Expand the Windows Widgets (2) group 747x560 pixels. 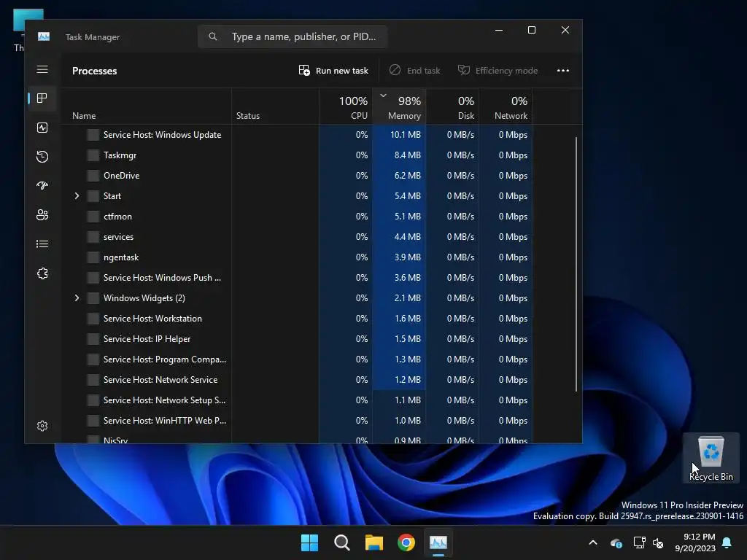coord(77,298)
